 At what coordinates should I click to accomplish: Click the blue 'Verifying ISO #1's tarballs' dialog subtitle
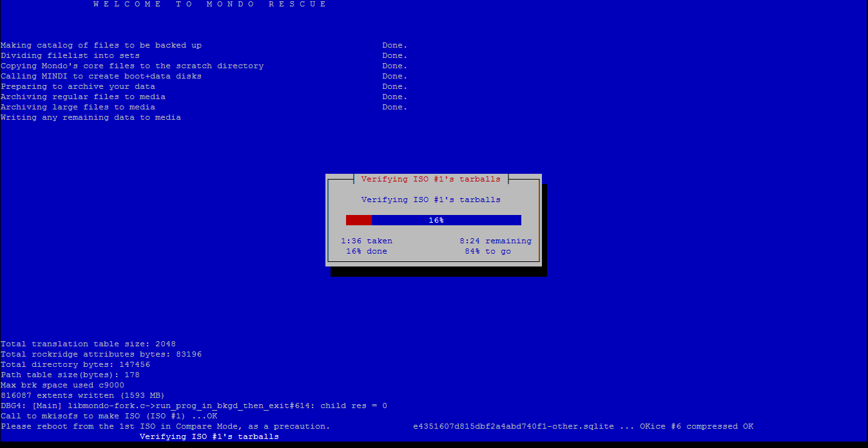pyautogui.click(x=431, y=200)
